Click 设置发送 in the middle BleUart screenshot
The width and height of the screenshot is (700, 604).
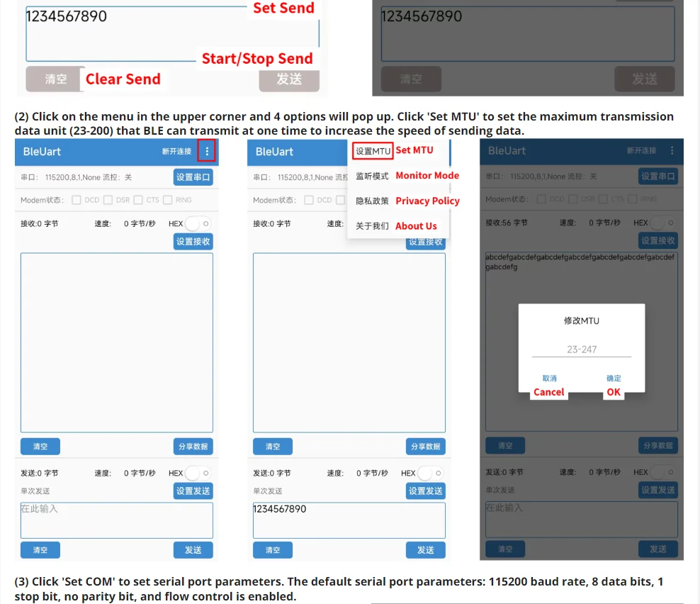[425, 491]
